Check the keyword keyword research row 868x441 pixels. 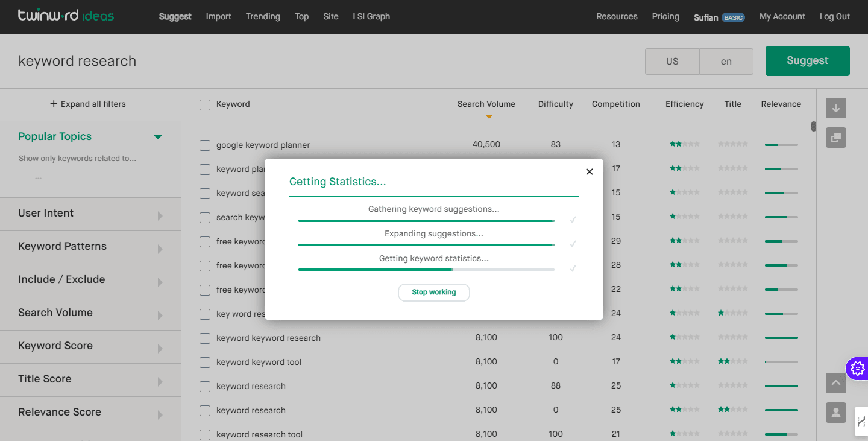[205, 338]
